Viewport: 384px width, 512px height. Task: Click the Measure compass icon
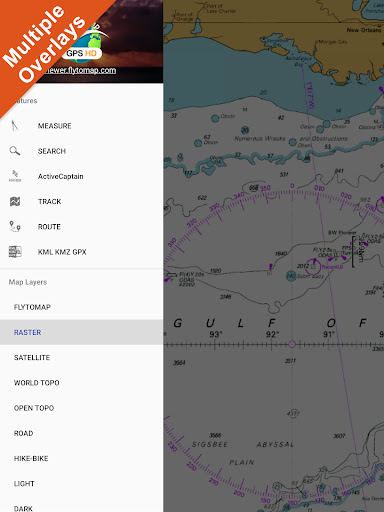pos(15,126)
